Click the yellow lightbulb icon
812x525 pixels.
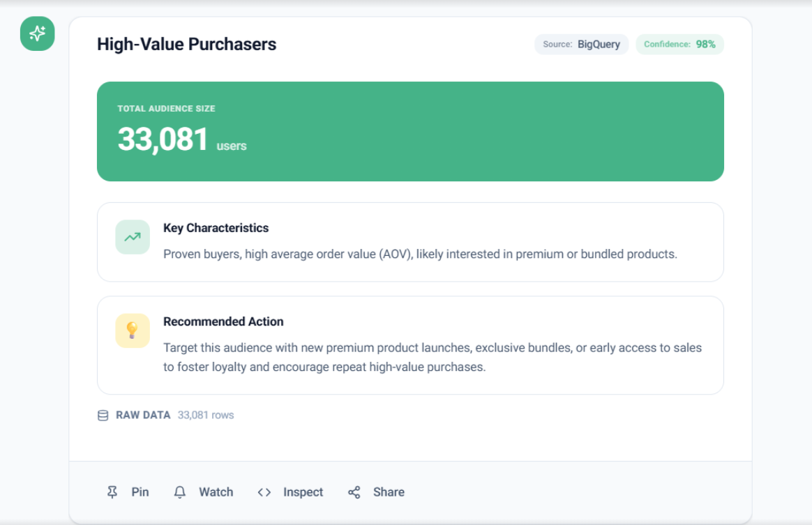click(133, 330)
